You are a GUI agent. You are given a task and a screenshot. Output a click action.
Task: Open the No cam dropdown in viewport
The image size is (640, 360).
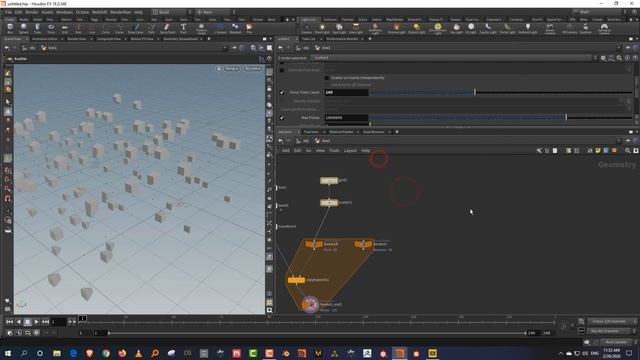tap(253, 69)
